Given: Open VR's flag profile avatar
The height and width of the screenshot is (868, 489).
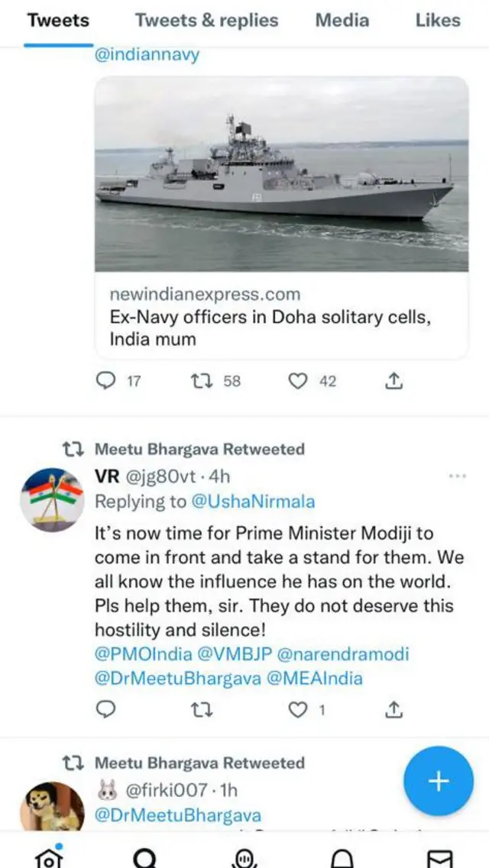Looking at the screenshot, I should click(50, 500).
